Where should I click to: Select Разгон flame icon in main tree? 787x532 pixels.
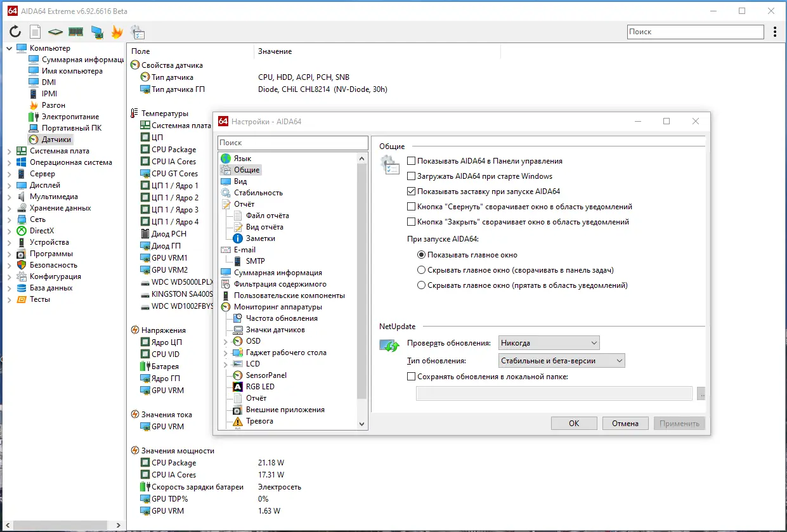click(34, 105)
